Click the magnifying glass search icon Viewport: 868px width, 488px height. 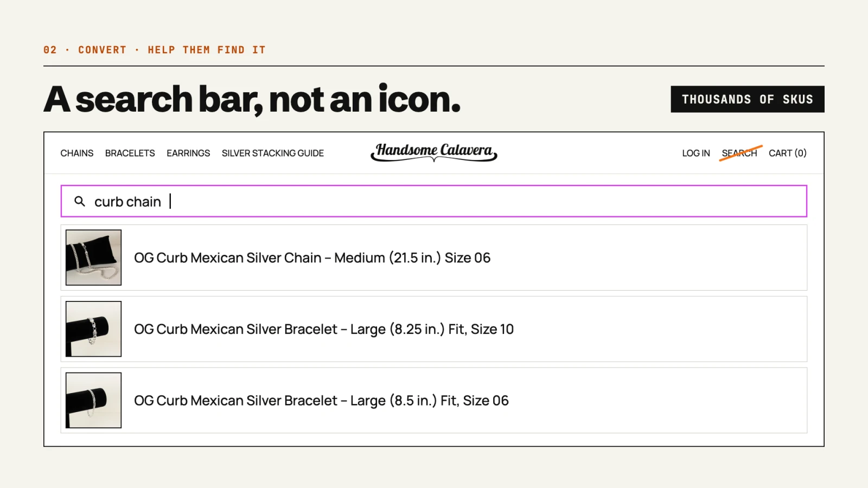click(80, 202)
